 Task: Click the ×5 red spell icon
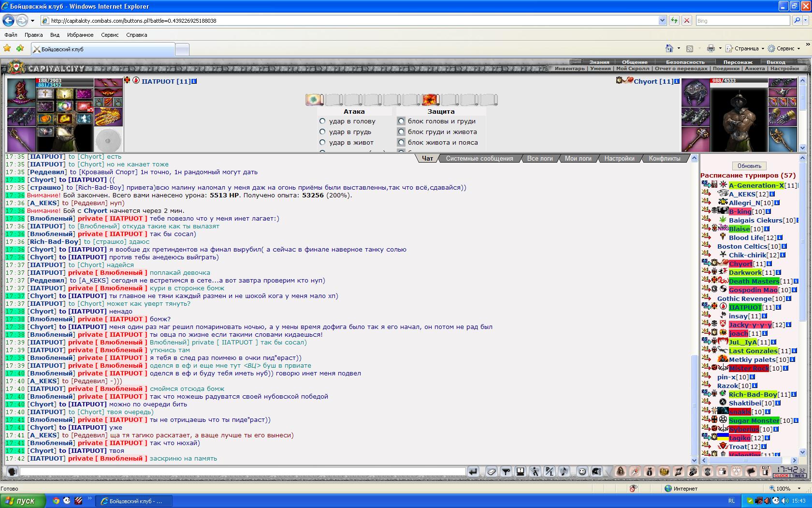click(84, 106)
